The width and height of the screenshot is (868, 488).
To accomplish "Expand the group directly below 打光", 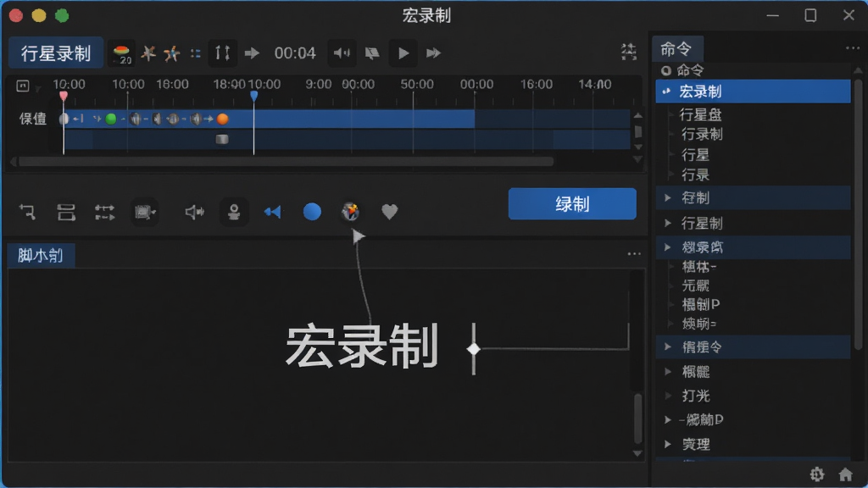I will pyautogui.click(x=668, y=419).
